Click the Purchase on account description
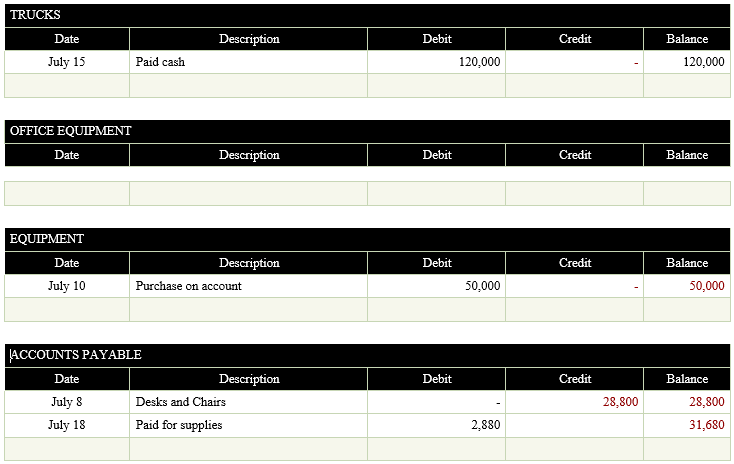Viewport: 734px width, 464px height. pyautogui.click(x=188, y=286)
